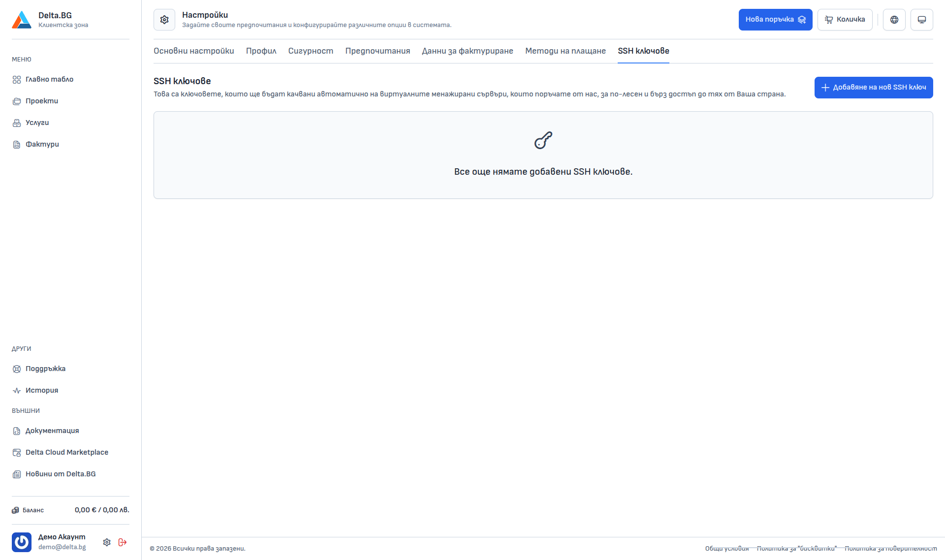Click the Общи условия footer link

726,549
